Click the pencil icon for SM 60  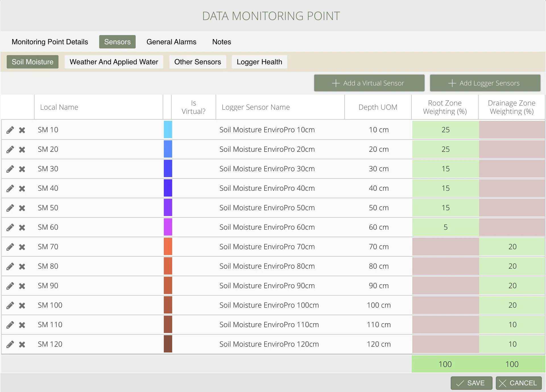point(10,227)
